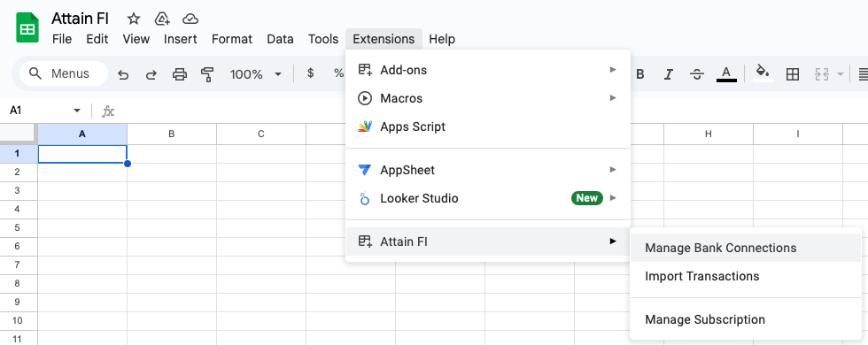Click the New badge on Looker Studio

[587, 198]
